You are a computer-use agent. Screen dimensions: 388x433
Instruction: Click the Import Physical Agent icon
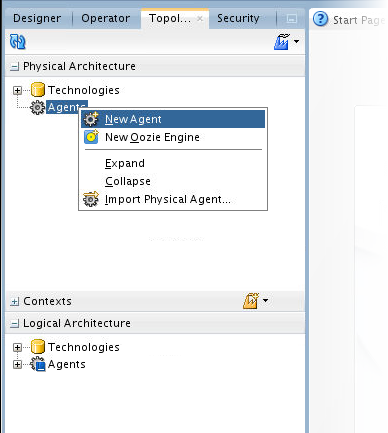pyautogui.click(x=91, y=199)
